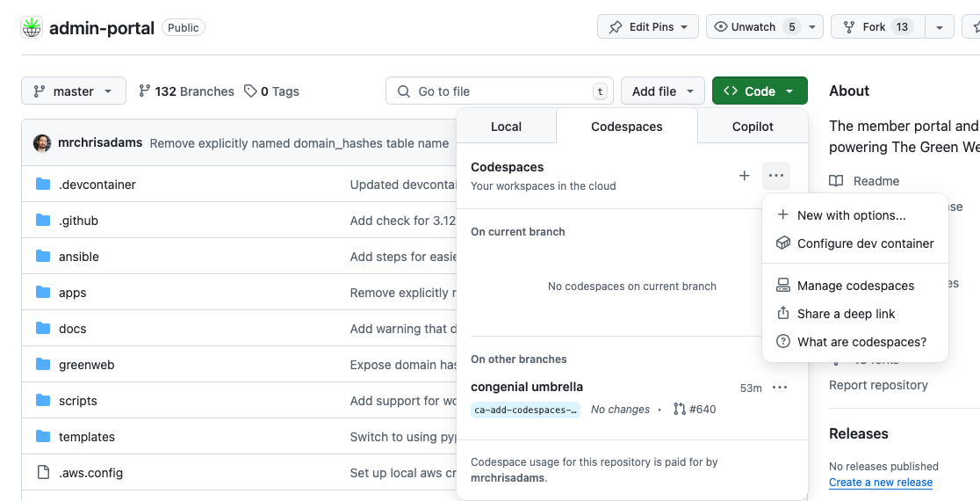Click the magnifier icon in Go to file

click(x=404, y=91)
